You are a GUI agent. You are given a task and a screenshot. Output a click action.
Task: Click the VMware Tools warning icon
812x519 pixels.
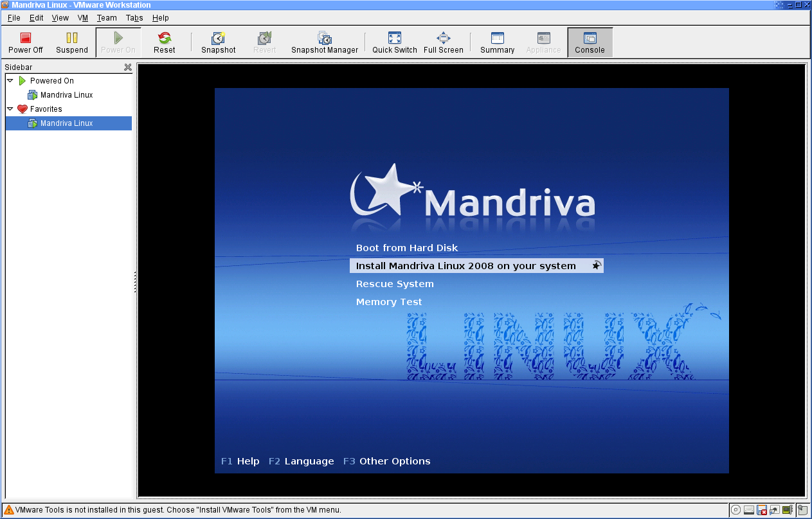(9, 510)
